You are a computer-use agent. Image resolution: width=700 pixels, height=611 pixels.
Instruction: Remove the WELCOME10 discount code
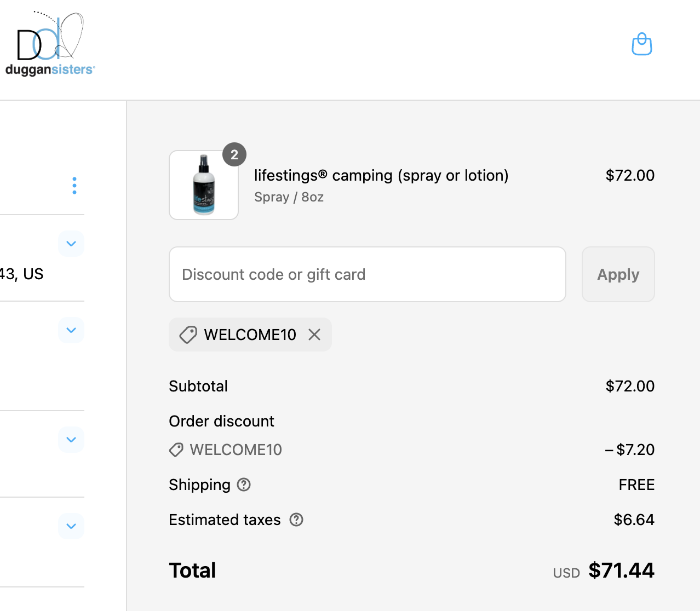coord(314,335)
